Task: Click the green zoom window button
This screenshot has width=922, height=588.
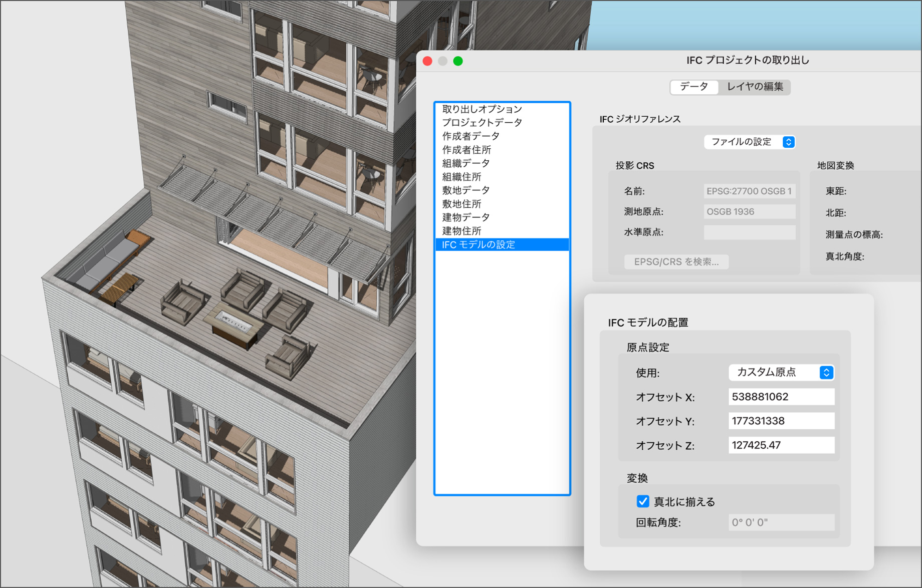Action: (x=457, y=61)
